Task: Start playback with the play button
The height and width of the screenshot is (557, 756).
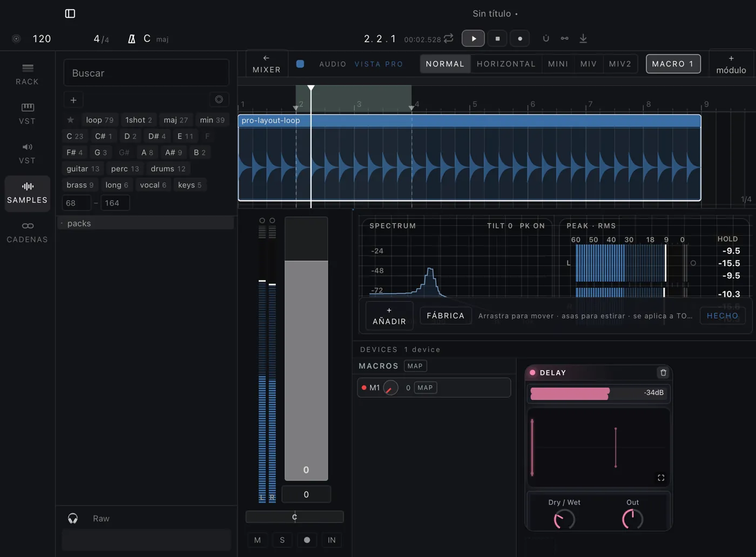Action: [x=473, y=38]
